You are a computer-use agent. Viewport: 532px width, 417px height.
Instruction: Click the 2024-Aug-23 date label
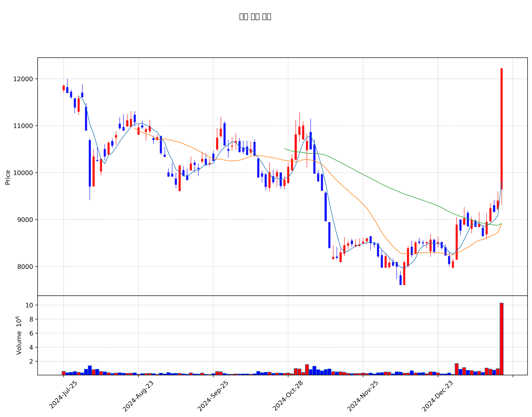[138, 396]
